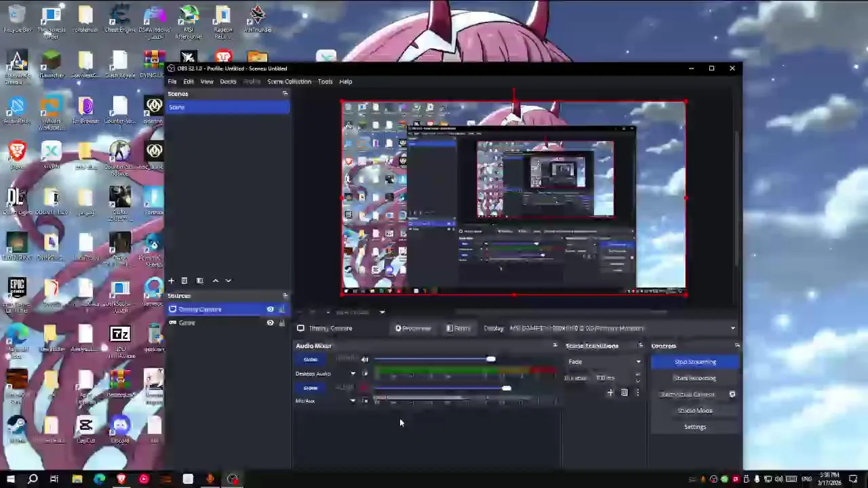
Task: Open File Explorer from the taskbar
Action: (x=77, y=479)
